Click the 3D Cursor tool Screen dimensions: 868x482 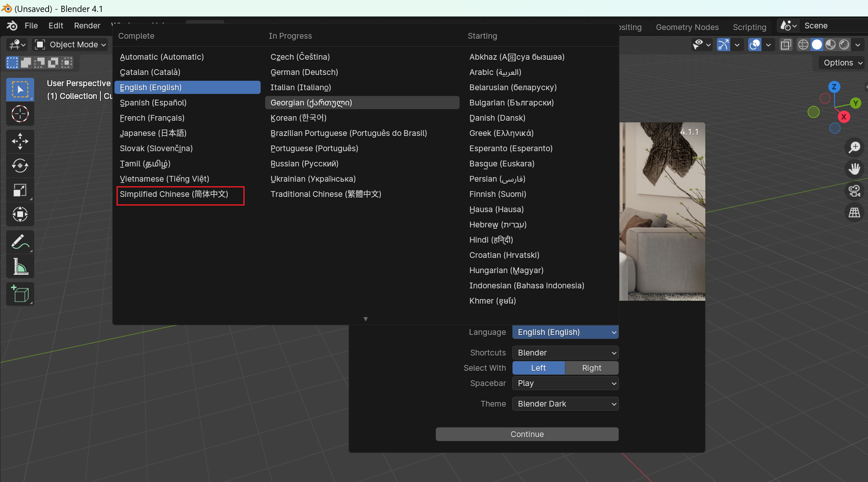pos(20,114)
